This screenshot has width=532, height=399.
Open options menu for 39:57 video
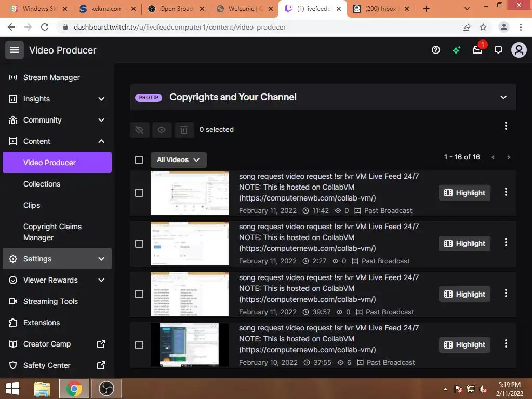point(506,293)
